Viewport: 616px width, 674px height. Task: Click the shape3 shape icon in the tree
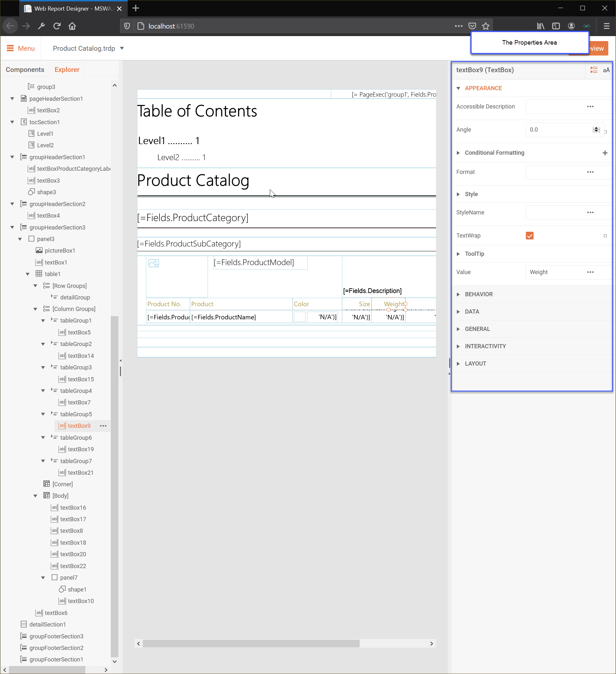(x=31, y=192)
